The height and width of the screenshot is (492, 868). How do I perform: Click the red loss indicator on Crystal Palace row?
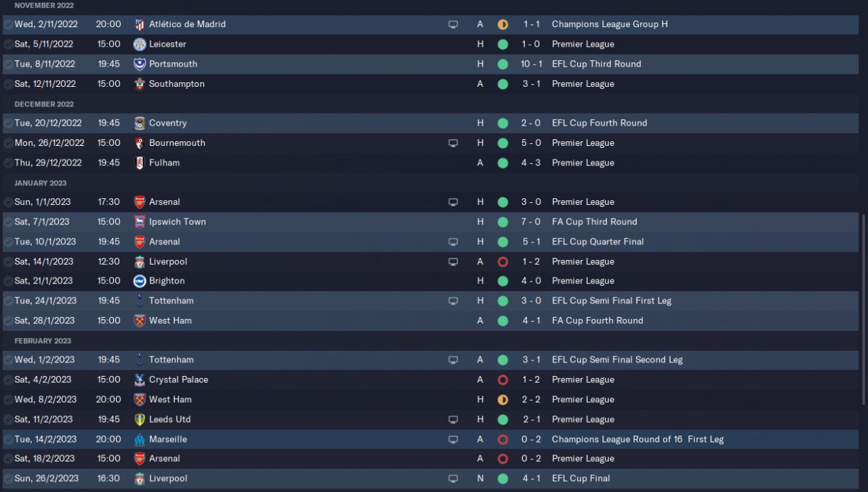coord(502,380)
